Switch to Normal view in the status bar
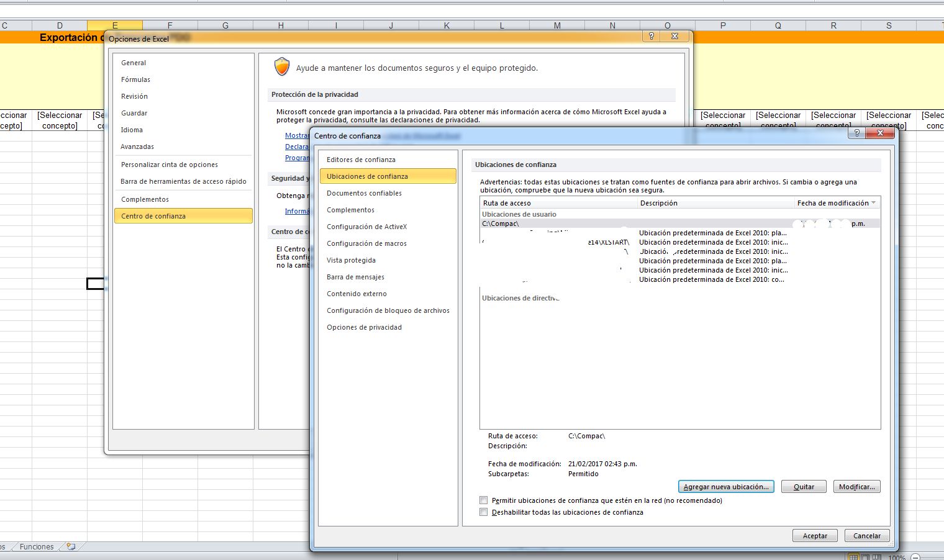The image size is (944, 560). pyautogui.click(x=853, y=558)
